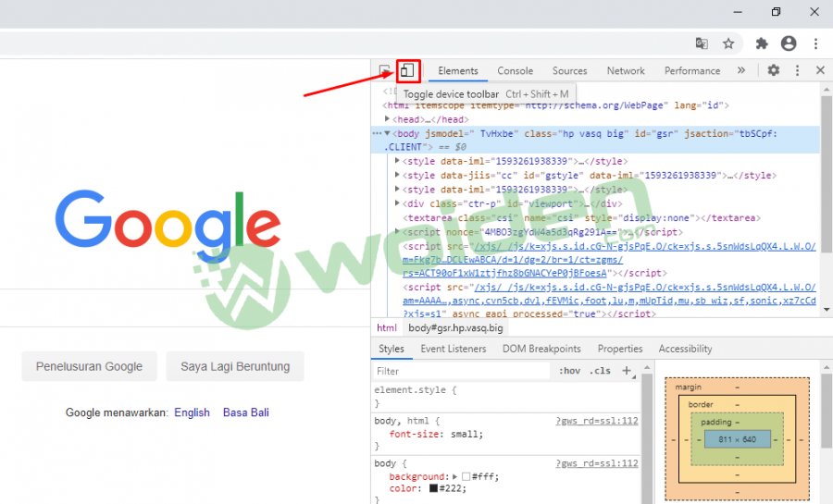Add new style rule plus icon
Image resolution: width=833 pixels, height=504 pixels.
(627, 371)
